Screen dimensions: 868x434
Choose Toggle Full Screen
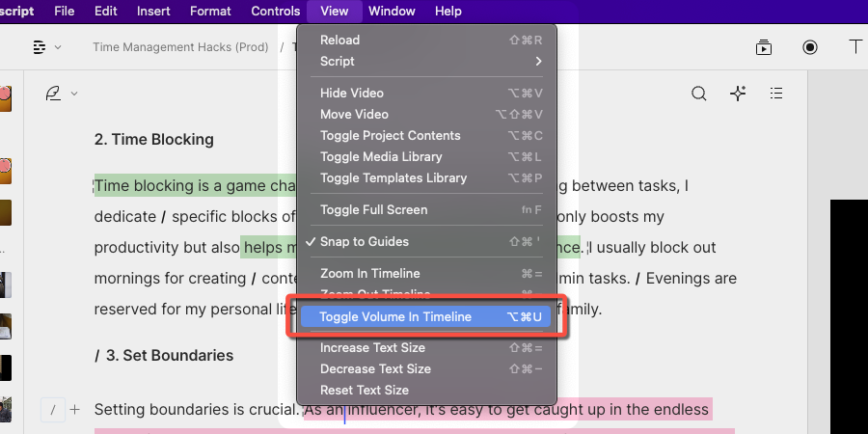[426, 210]
